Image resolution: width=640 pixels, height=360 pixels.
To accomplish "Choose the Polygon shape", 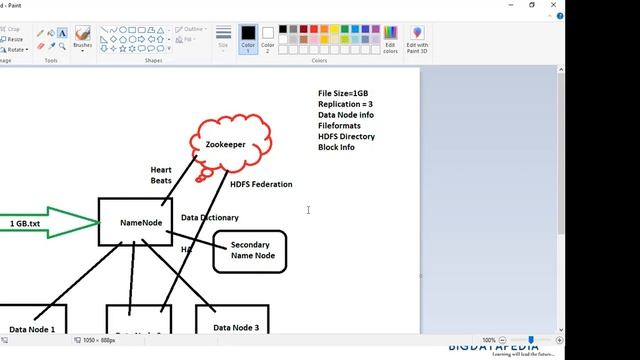I will coord(151,30).
